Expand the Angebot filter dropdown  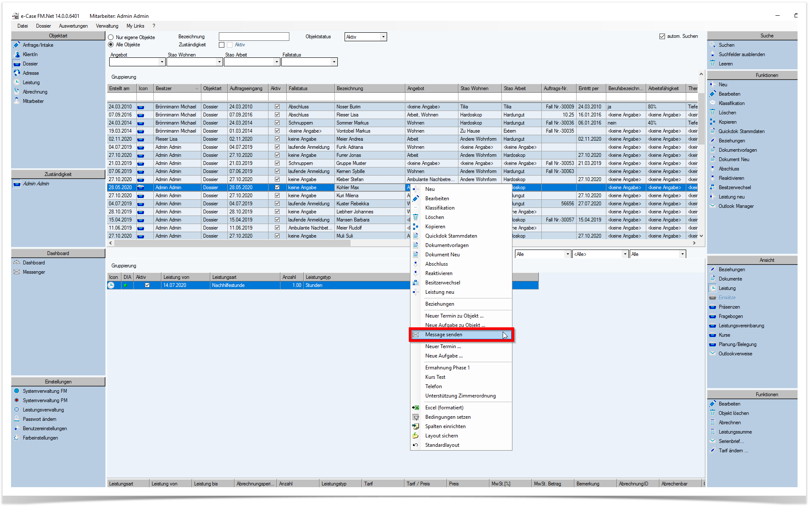tap(162, 62)
